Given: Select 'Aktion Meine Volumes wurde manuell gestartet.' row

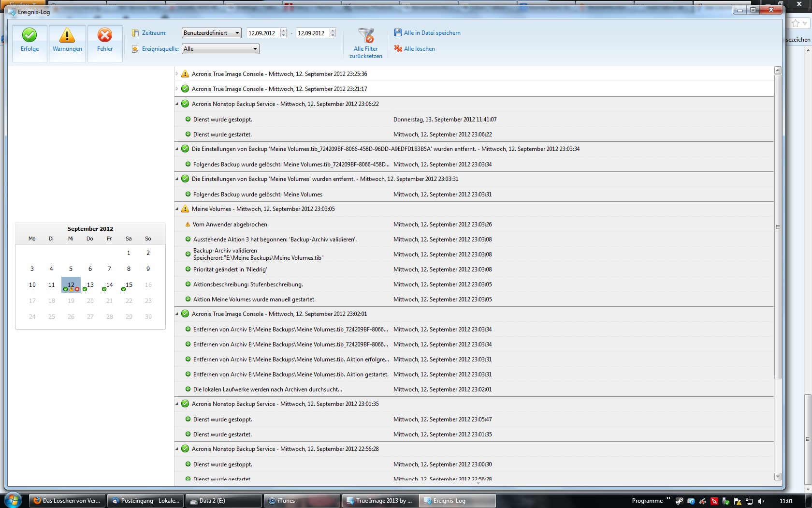Looking at the screenshot, I should (474, 299).
